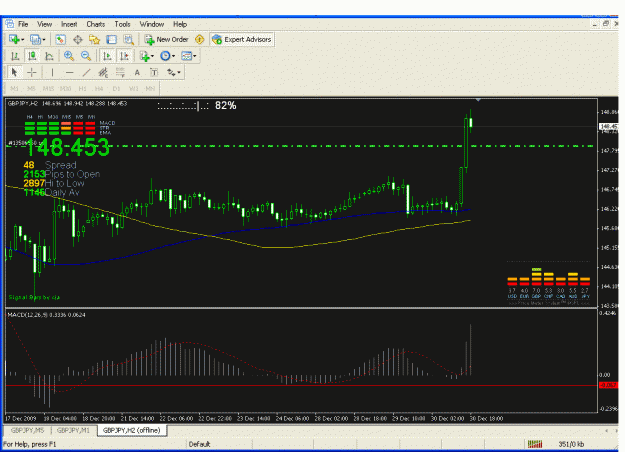
Task: Open the Indicators list icon
Action: coord(144,56)
